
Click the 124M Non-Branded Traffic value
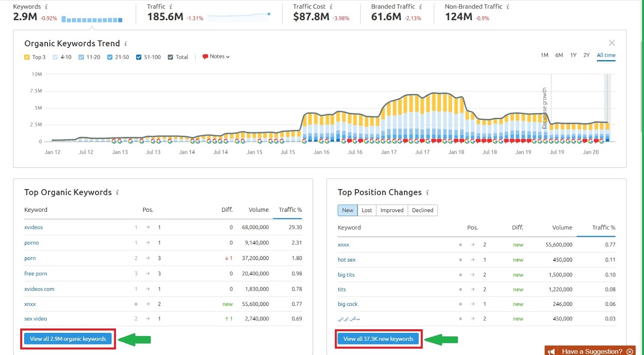tap(458, 17)
